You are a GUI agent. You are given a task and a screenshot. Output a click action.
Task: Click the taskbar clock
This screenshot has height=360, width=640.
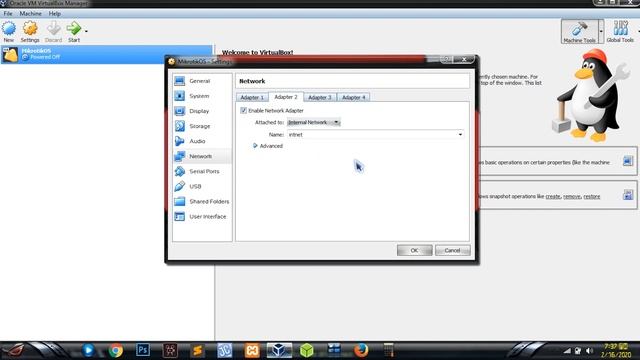(616, 351)
